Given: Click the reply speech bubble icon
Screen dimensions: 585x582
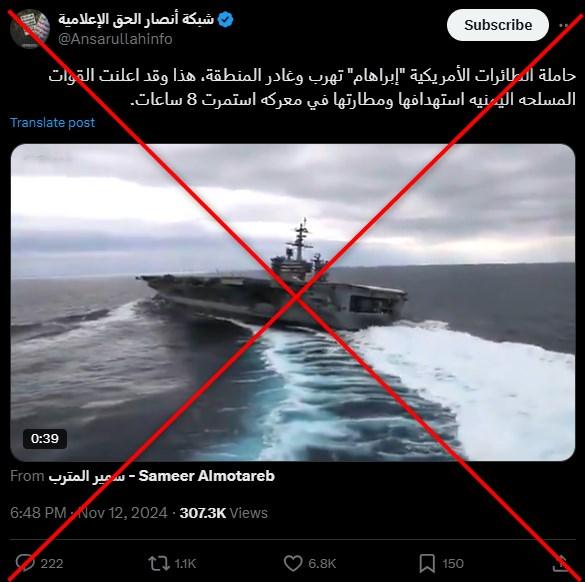Looking at the screenshot, I should point(25,563).
